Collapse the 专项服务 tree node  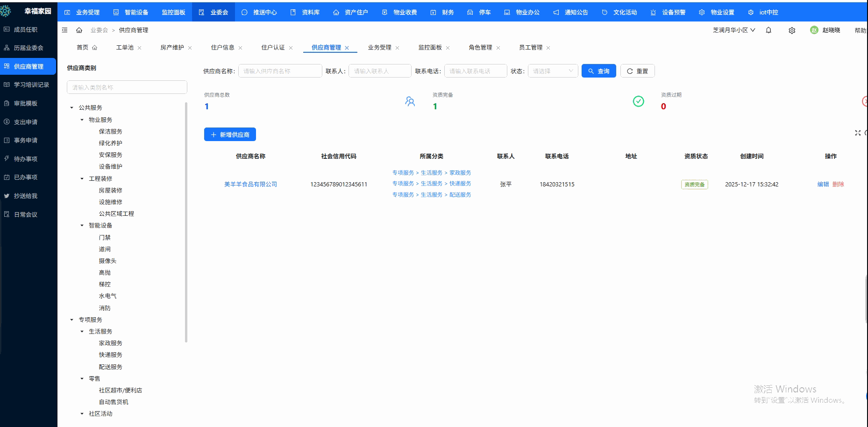(x=71, y=320)
